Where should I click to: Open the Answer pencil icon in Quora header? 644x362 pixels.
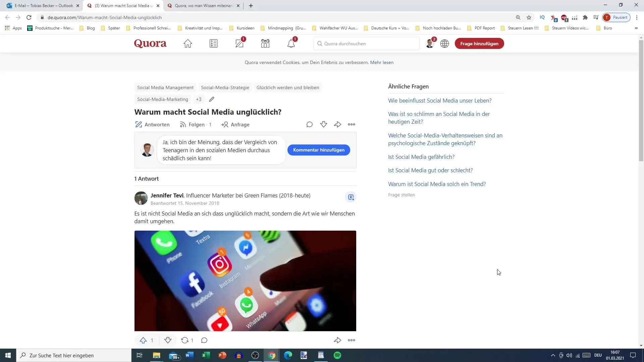[239, 43]
